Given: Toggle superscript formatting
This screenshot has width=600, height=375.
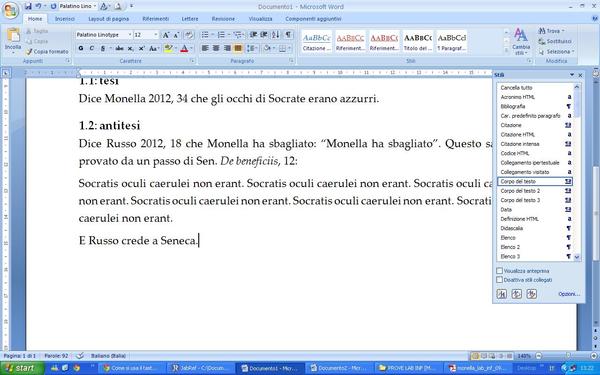Looking at the screenshot, I should click(142, 48).
